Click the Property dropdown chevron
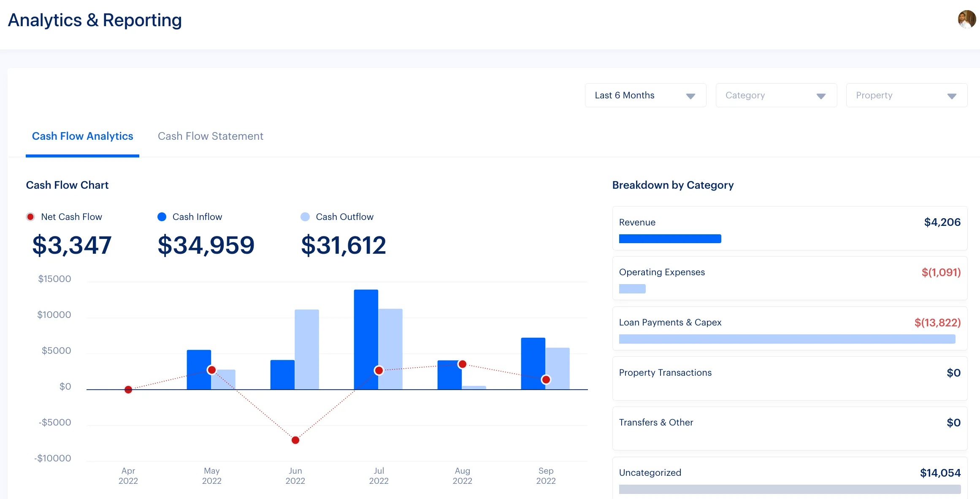Screen dimensions: 980x499 (x=952, y=95)
